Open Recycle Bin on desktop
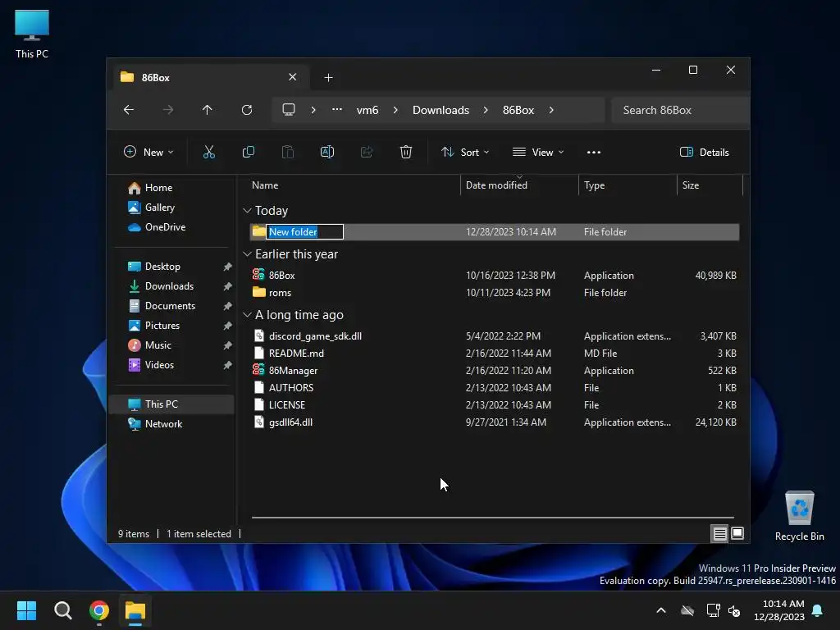Image resolution: width=840 pixels, height=630 pixels. point(799,515)
